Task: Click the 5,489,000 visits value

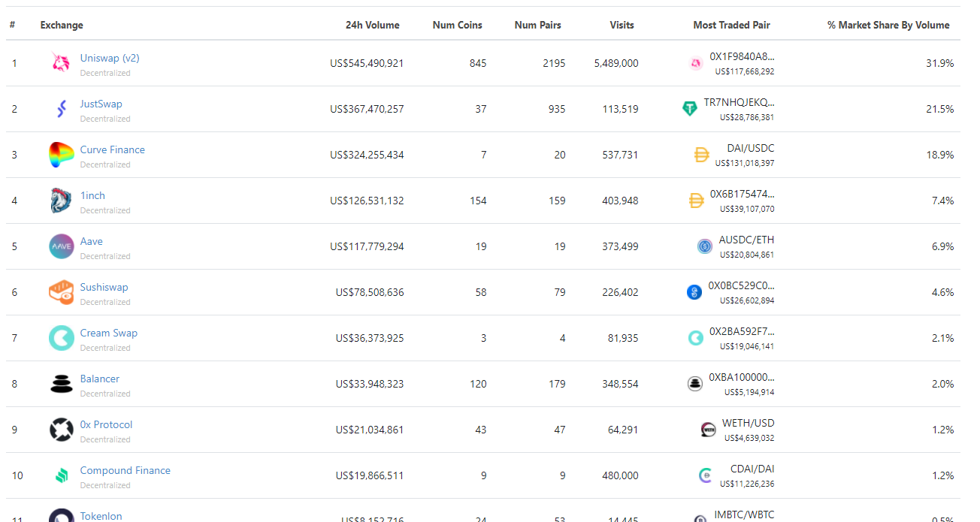Action: tap(616, 63)
